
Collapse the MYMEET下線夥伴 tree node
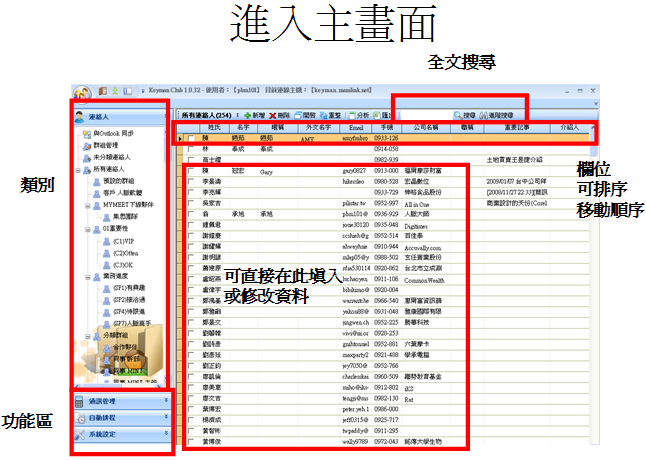click(x=88, y=205)
